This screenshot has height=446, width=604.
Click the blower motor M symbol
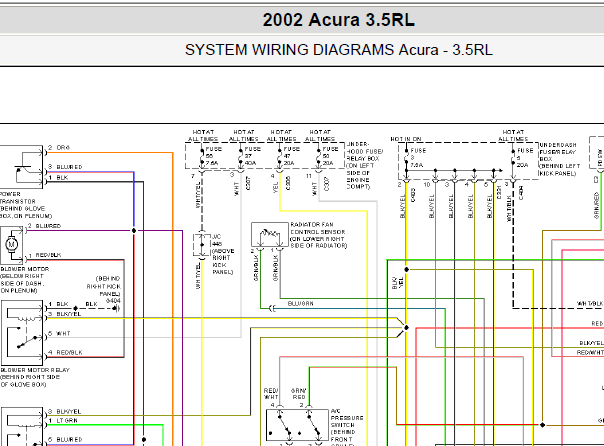pos(12,244)
